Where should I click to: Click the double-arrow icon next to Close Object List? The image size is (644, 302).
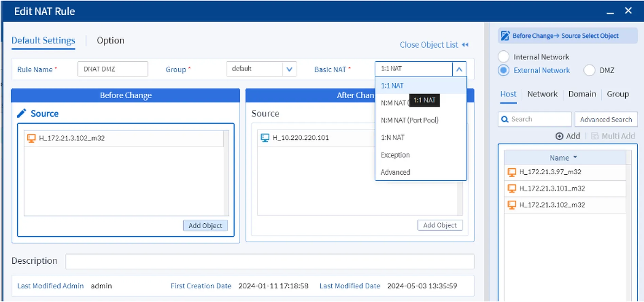coord(465,45)
